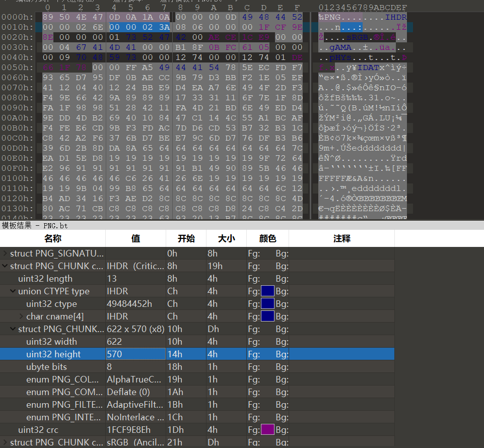
Task: Expand the struct PNG_SIGNATURE tree node
Action: click(x=5, y=253)
